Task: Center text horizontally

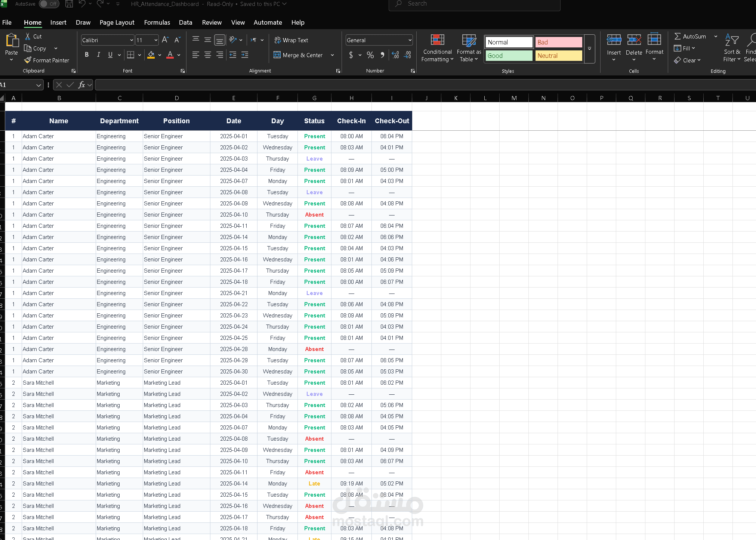Action: pyautogui.click(x=208, y=55)
